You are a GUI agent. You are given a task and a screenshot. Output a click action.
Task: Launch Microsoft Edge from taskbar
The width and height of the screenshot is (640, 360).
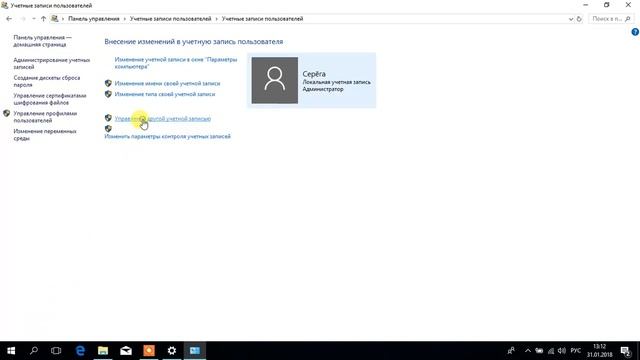(x=80, y=351)
